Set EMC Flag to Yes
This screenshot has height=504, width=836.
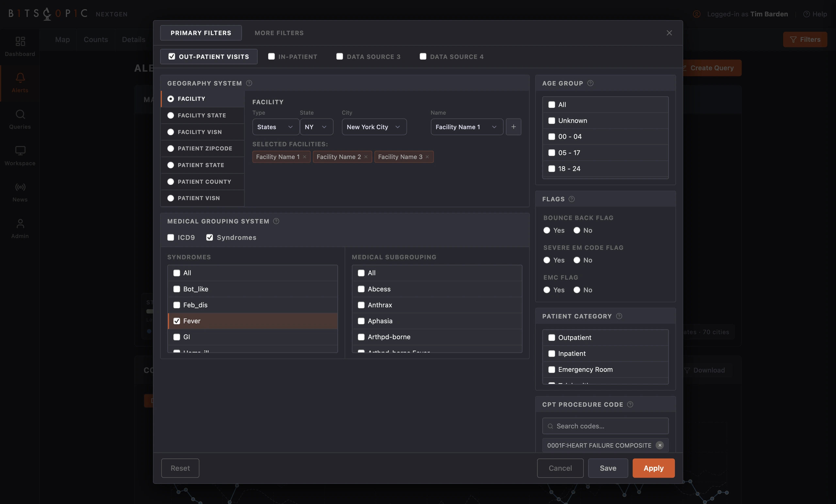click(547, 290)
